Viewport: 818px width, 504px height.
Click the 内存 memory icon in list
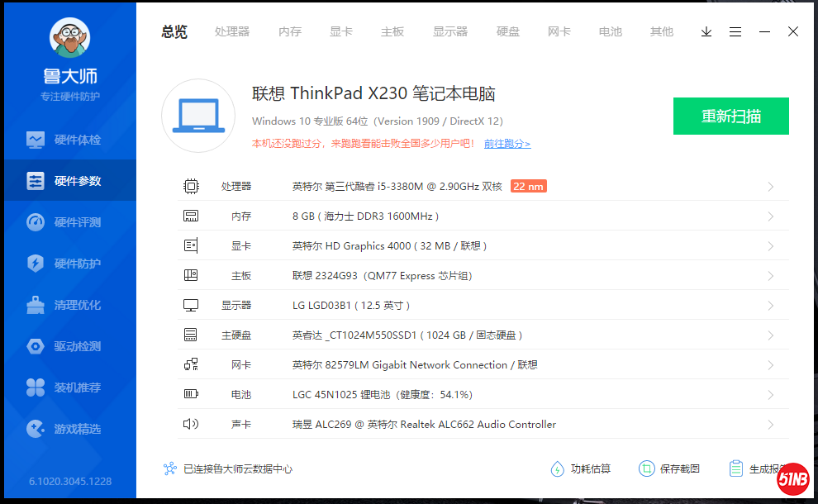(x=191, y=216)
